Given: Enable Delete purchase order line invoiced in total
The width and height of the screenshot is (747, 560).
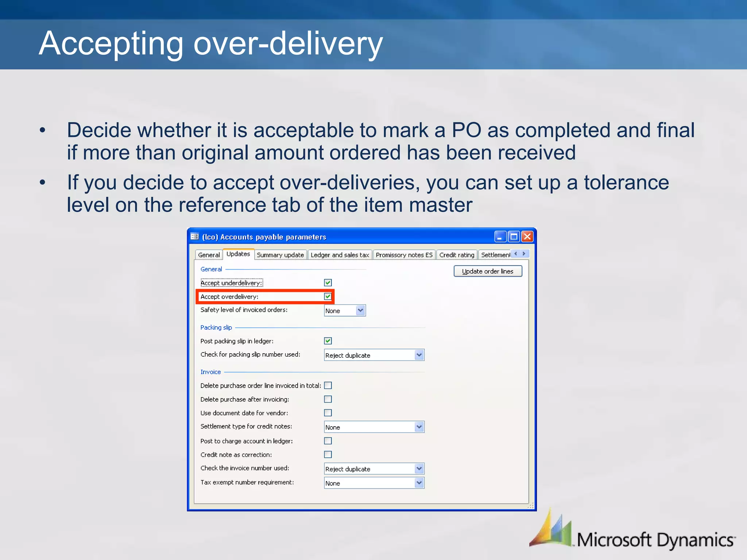Looking at the screenshot, I should point(328,385).
